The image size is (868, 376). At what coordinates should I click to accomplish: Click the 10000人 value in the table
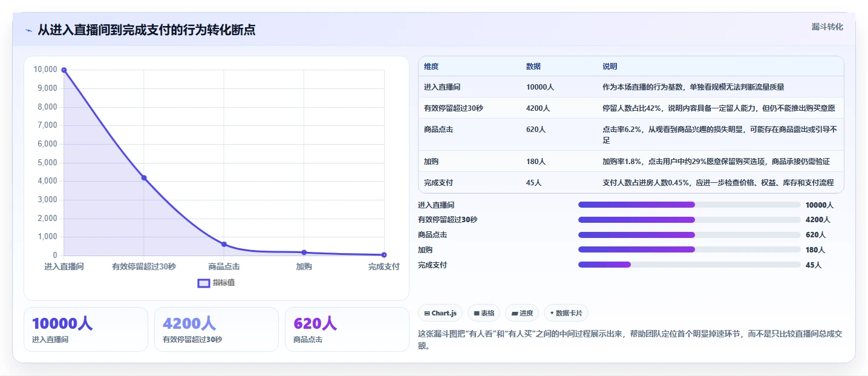tap(540, 87)
